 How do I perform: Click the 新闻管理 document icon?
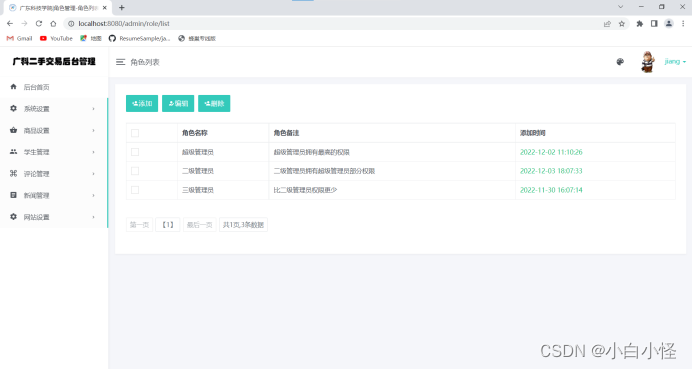(x=13, y=195)
